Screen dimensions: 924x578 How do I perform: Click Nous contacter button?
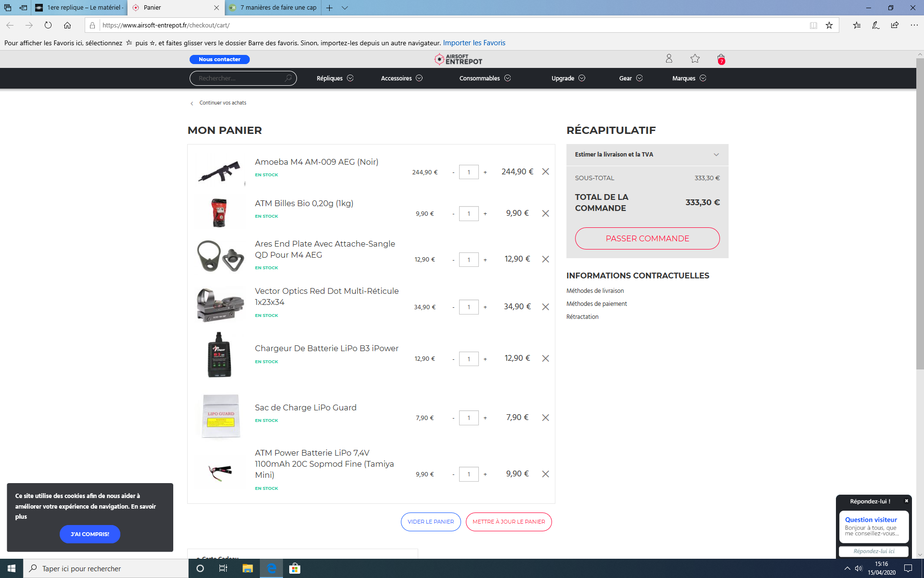tap(219, 59)
